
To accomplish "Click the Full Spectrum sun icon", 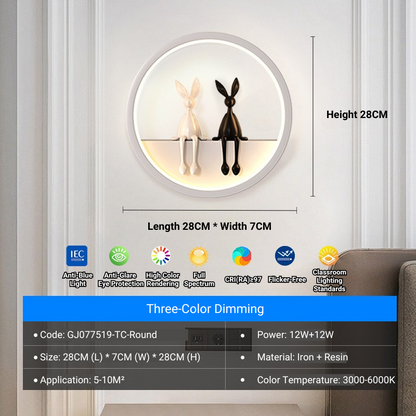I will pyautogui.click(x=199, y=256).
